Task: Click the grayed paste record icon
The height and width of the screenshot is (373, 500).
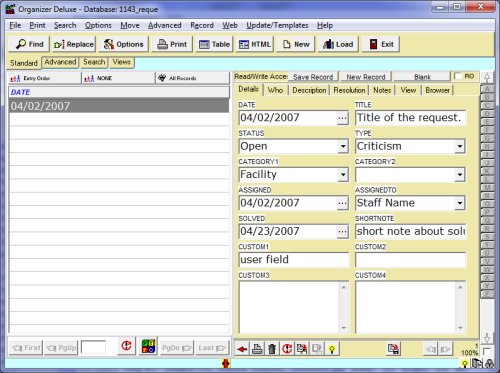Action: (317, 349)
